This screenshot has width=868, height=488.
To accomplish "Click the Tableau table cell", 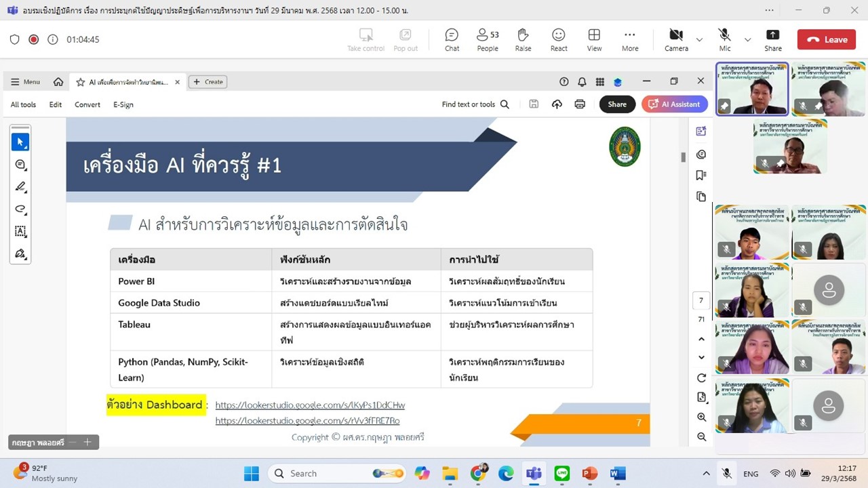I will 191,332.
